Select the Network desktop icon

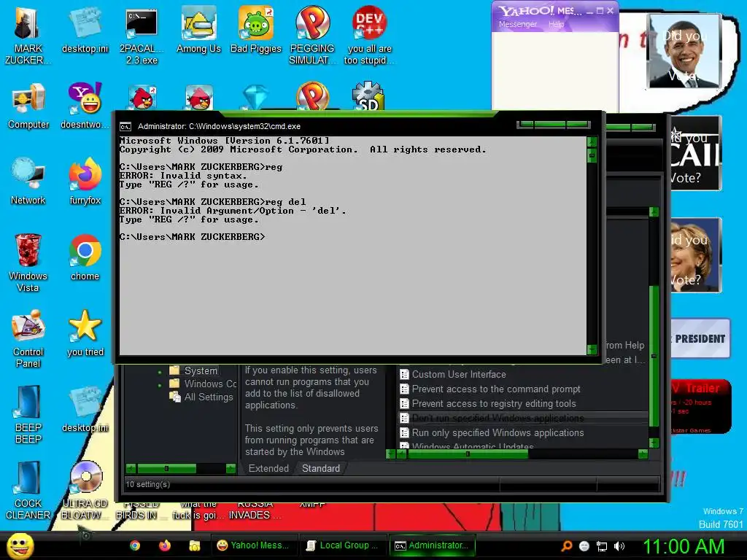pos(28,182)
